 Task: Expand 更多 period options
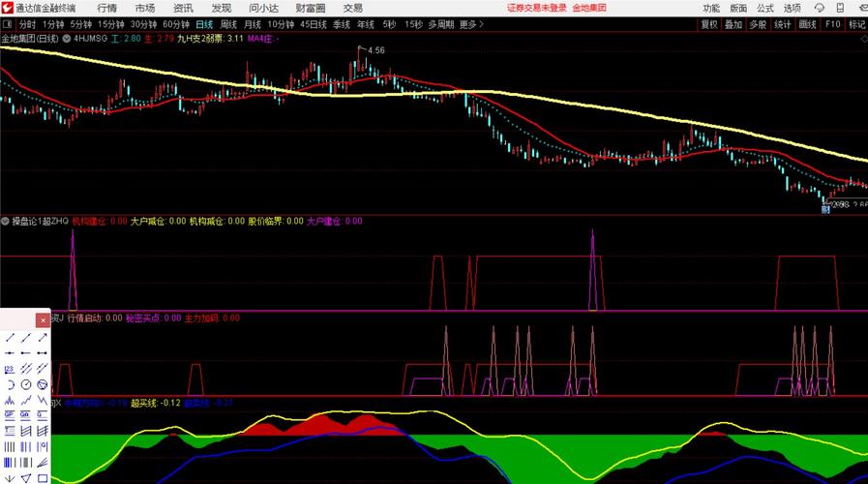tap(471, 24)
